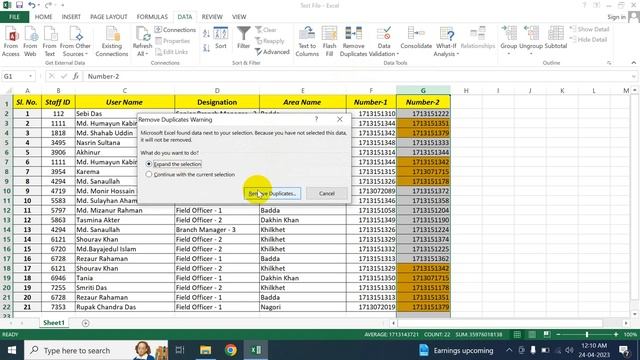This screenshot has width=640, height=360.
Task: Open File Explorer from the taskbar
Action: point(205,350)
